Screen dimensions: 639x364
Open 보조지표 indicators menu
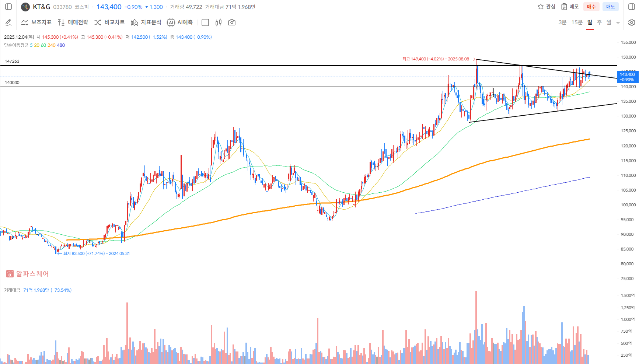coord(36,22)
